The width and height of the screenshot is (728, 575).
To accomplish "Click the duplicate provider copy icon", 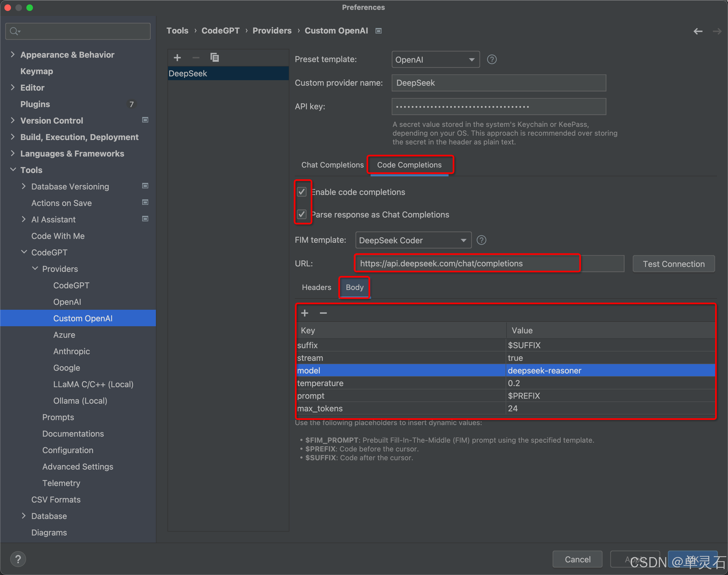I will tap(214, 58).
